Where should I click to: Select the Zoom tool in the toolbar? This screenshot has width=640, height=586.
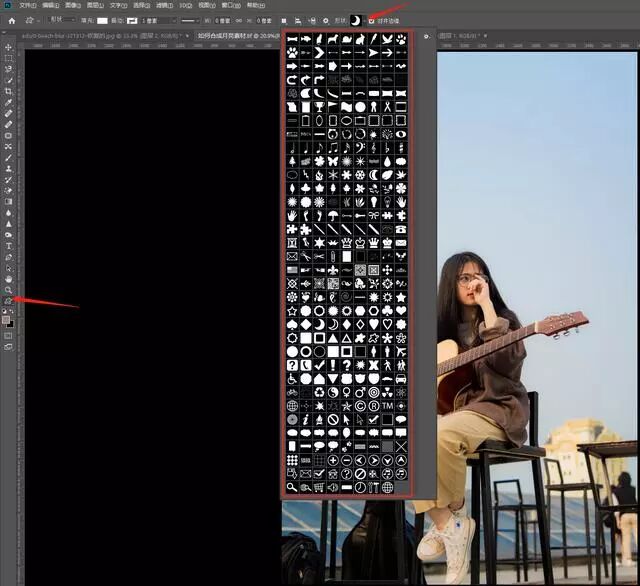click(x=8, y=290)
